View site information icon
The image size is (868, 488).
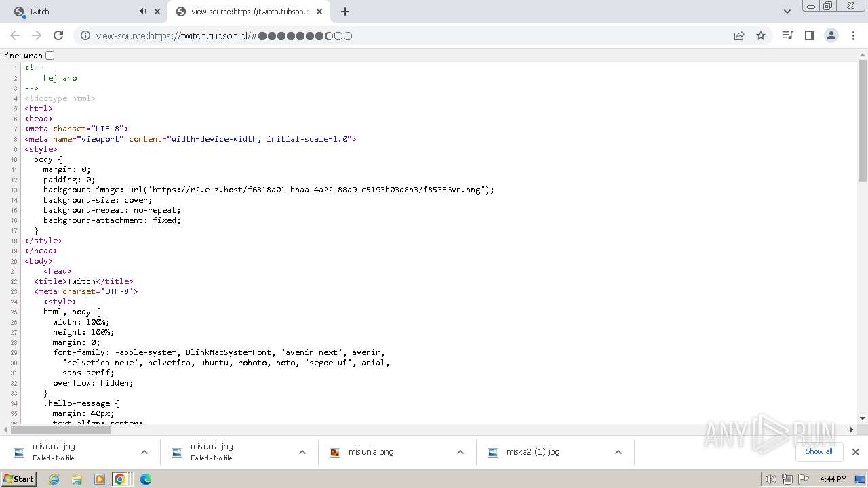[x=85, y=36]
